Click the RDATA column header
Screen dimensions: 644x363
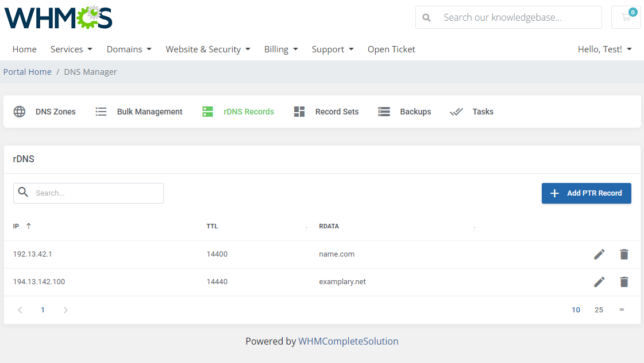click(x=329, y=226)
